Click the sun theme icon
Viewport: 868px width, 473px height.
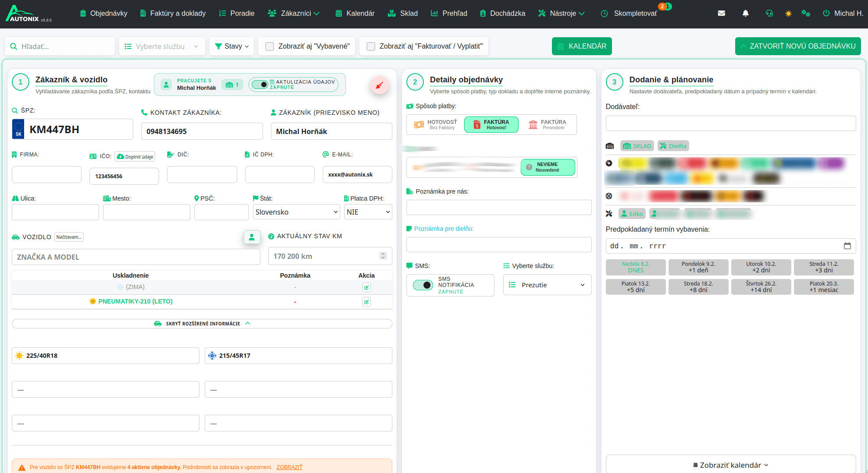788,14
